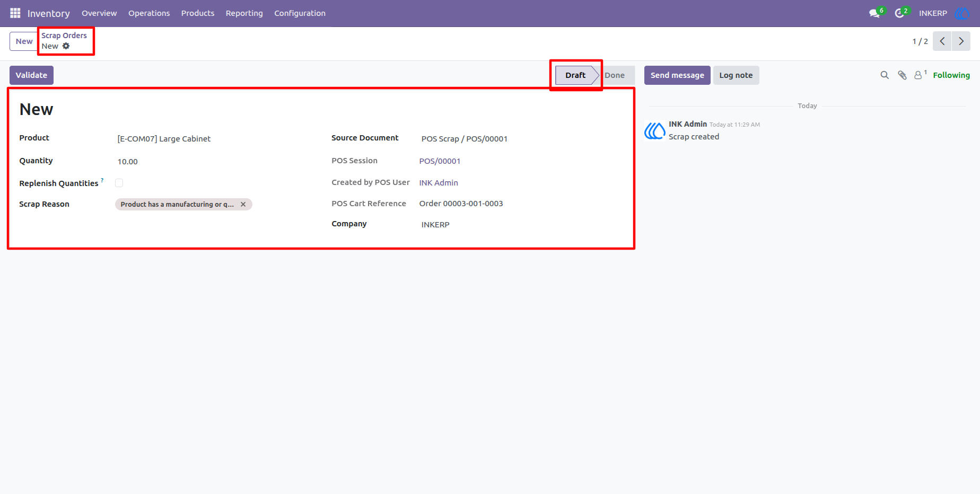This screenshot has width=980, height=494.
Task: Click the chatter search magnifier icon
Action: click(885, 75)
